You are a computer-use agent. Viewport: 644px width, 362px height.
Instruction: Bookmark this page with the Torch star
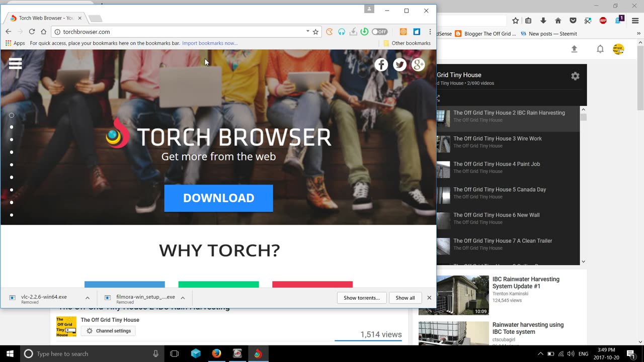[x=315, y=32]
